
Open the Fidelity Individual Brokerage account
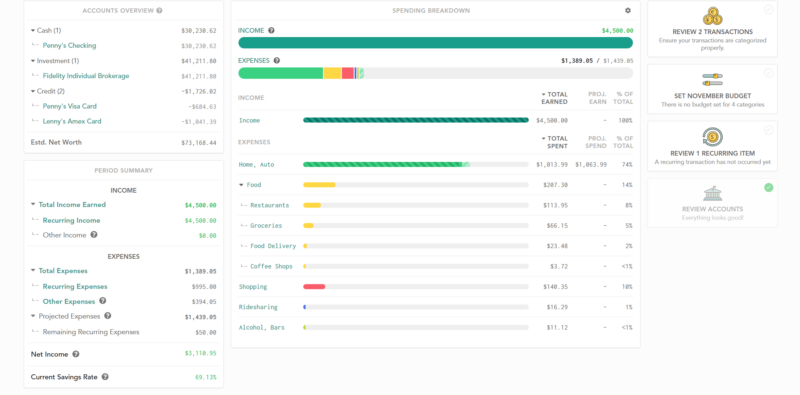86,76
